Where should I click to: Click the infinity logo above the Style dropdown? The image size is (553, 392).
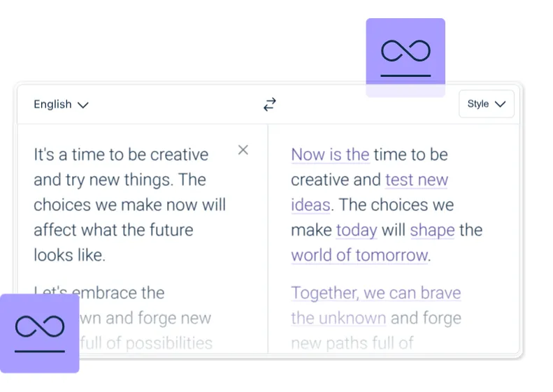pyautogui.click(x=405, y=56)
